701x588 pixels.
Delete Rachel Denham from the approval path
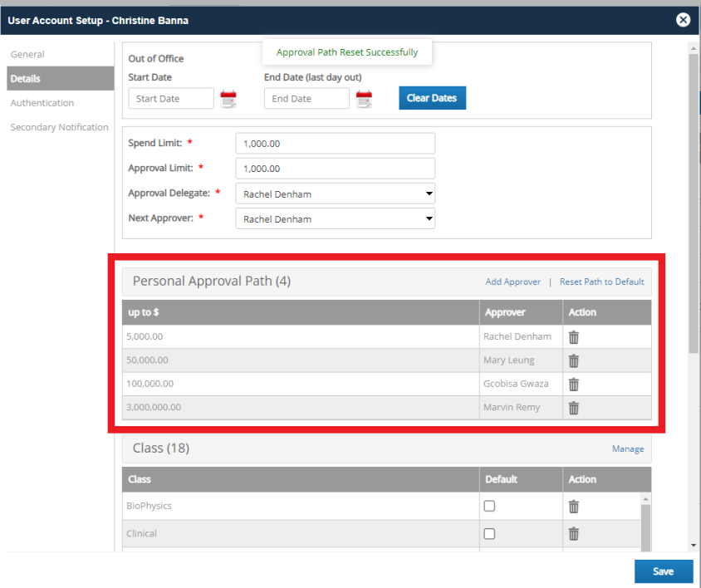573,336
